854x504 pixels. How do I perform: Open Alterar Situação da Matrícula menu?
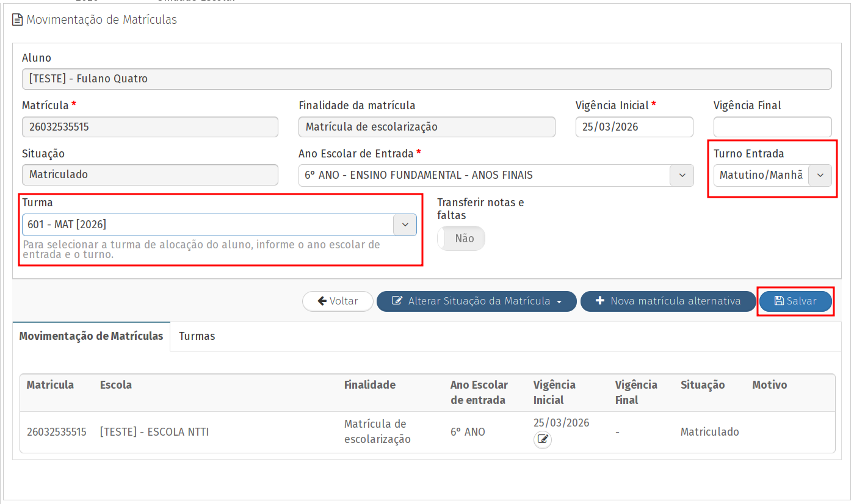click(476, 301)
